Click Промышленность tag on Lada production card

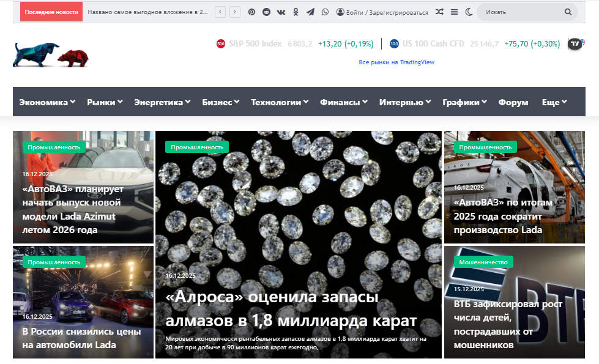(x=485, y=147)
